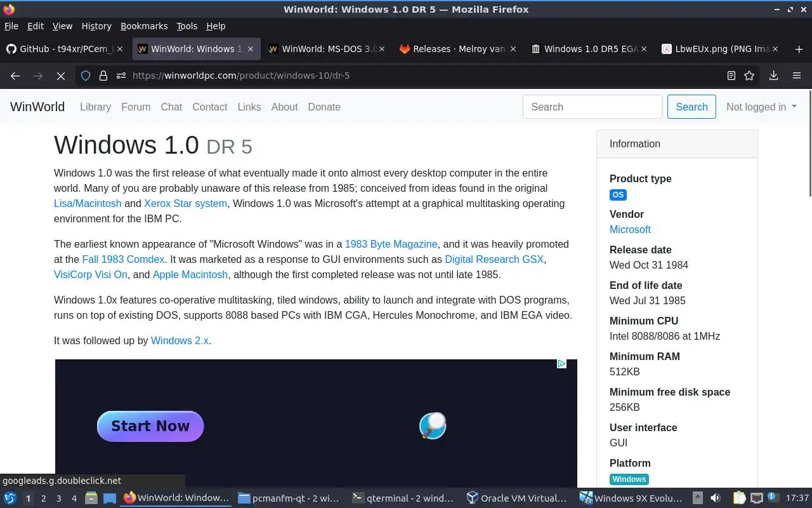812x508 pixels.
Task: Click the magnifying glass graphic in the ad
Action: pos(433,425)
